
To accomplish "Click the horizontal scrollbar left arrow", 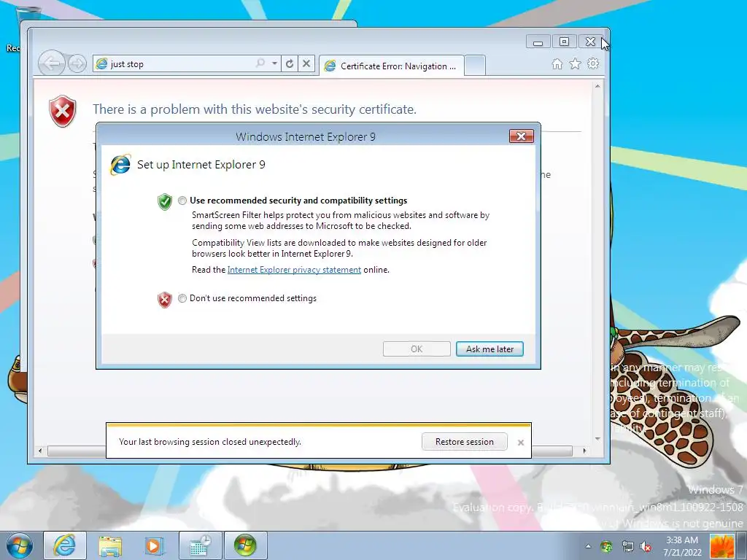I will click(40, 451).
